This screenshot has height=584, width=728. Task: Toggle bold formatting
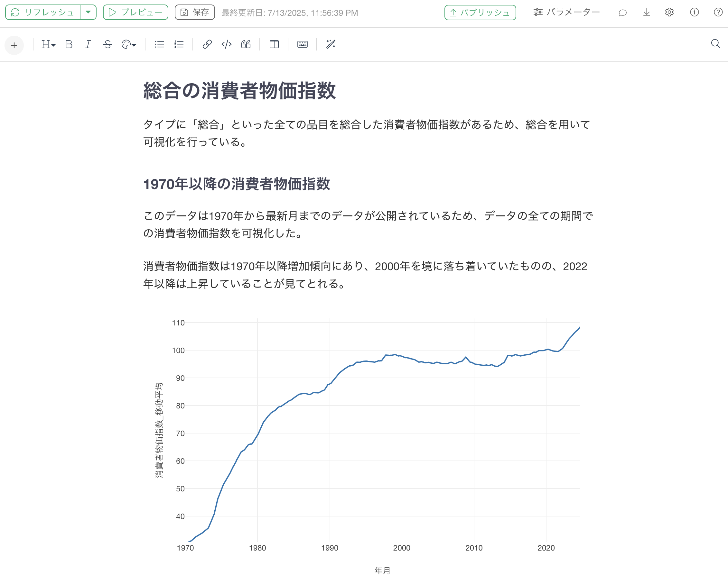(69, 44)
